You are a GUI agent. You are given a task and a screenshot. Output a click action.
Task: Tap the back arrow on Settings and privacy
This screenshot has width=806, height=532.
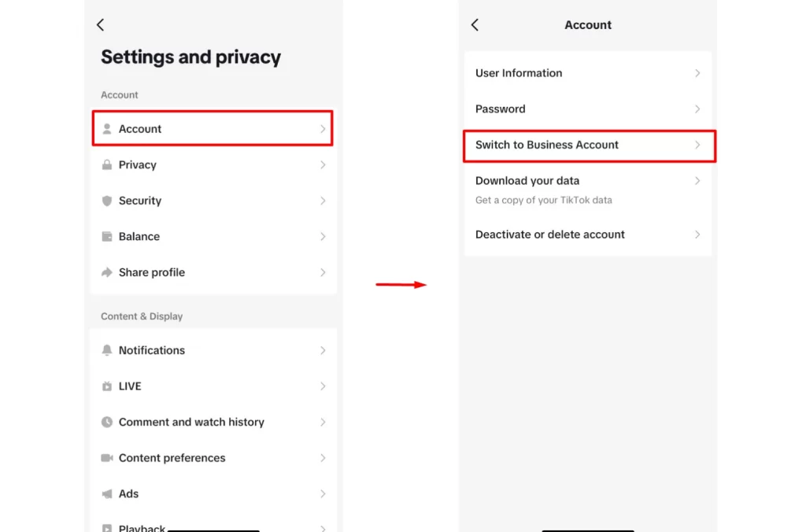tap(100, 25)
